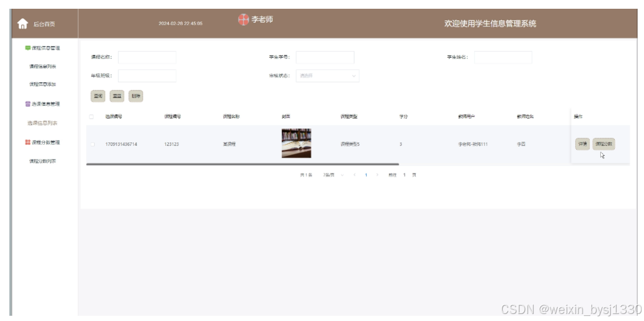
Task: Open the 审核状态 dropdown
Action: pyautogui.click(x=328, y=75)
